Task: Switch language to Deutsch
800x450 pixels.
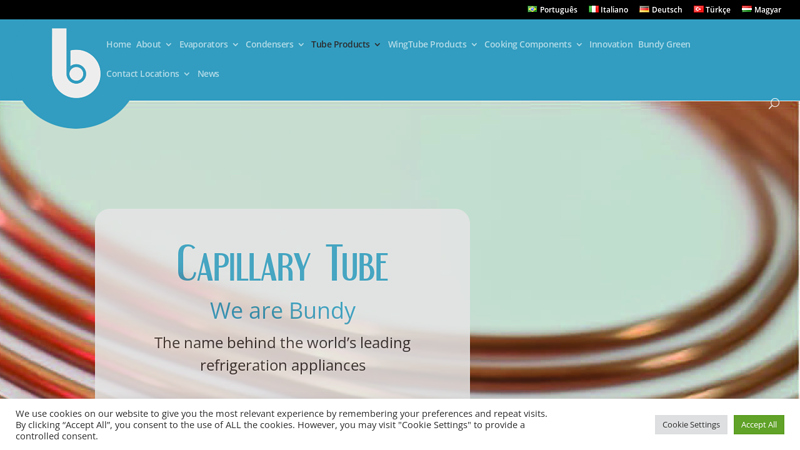Action: coord(666,10)
